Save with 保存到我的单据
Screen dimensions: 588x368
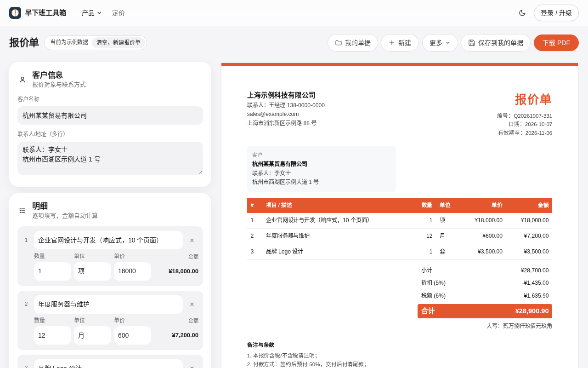tap(496, 43)
